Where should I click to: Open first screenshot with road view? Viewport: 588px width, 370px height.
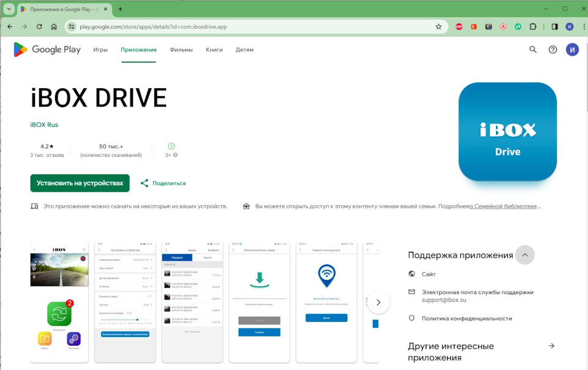tap(59, 302)
